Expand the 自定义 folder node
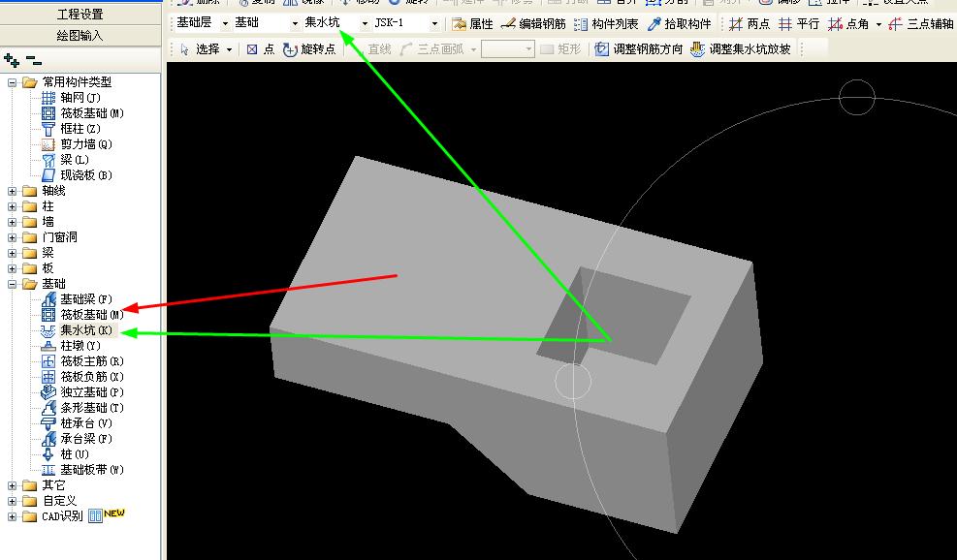This screenshot has height=560, width=957. [12, 501]
